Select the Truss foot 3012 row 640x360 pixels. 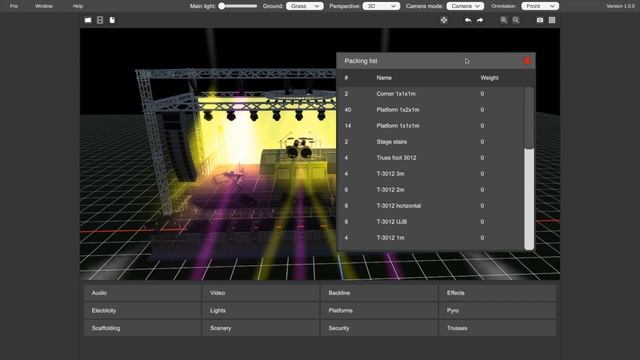coord(430,158)
